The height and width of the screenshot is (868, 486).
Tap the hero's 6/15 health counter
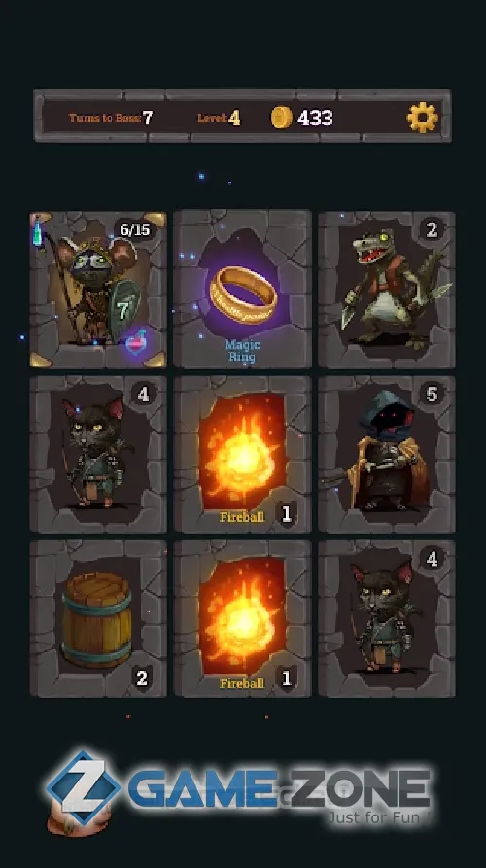[x=135, y=230]
